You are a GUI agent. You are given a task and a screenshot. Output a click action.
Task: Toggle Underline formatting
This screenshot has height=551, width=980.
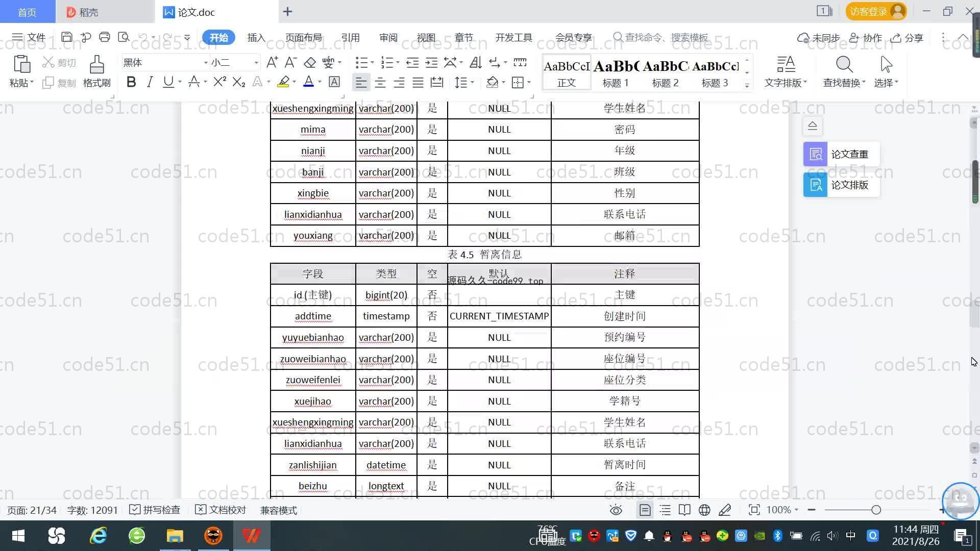click(168, 82)
